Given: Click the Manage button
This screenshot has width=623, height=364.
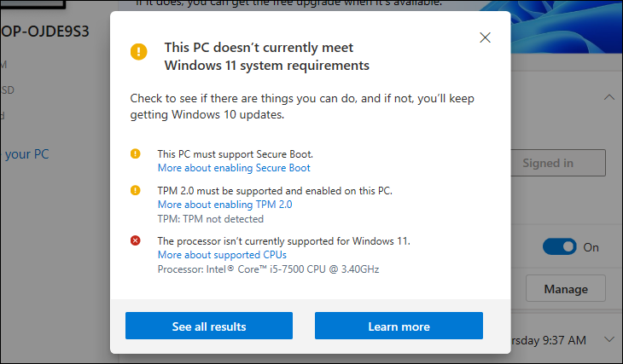Looking at the screenshot, I should 565,289.
